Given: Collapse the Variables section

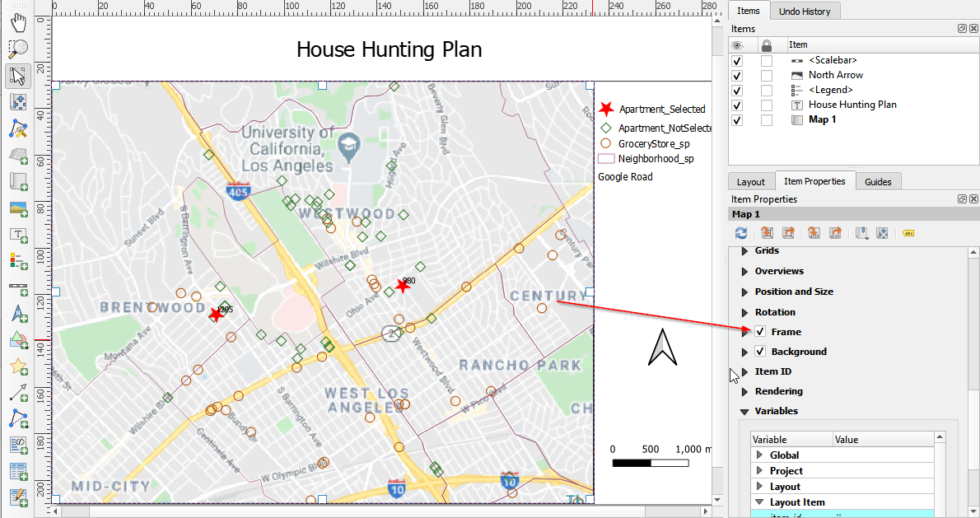Looking at the screenshot, I should (x=744, y=411).
